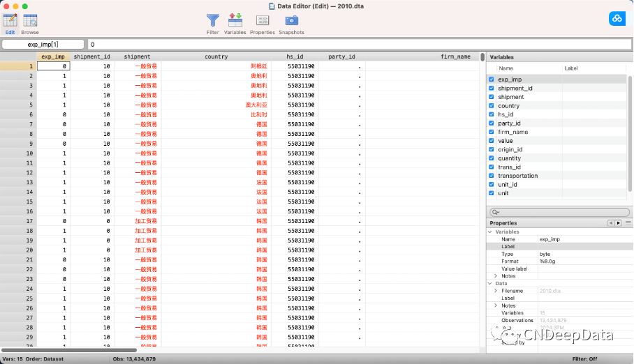Sort variables list by Label header

click(x=571, y=68)
